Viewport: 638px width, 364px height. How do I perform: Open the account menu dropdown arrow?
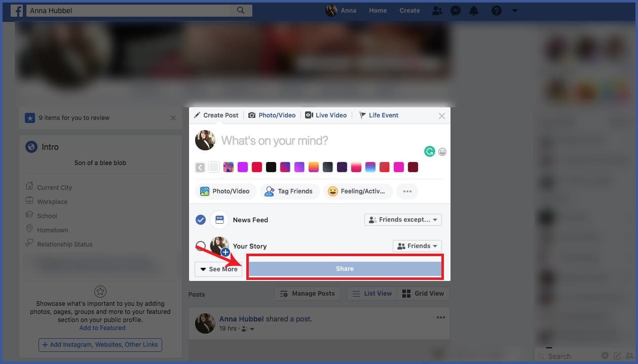(x=515, y=11)
